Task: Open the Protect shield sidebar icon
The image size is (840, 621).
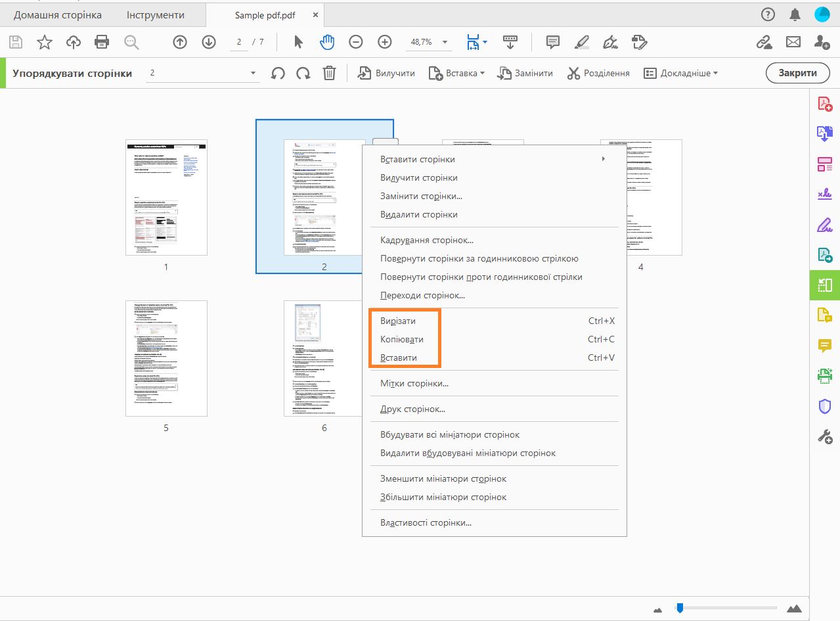Action: click(x=825, y=406)
